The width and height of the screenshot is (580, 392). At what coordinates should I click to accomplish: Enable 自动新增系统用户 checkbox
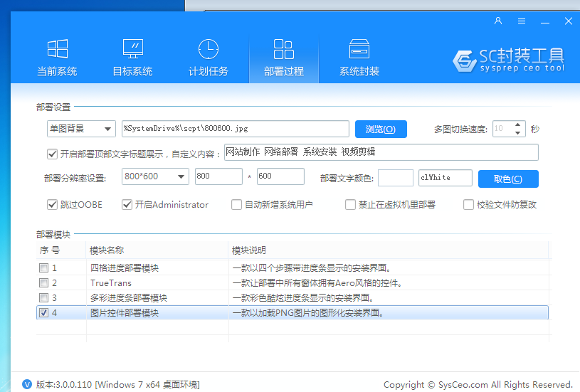[237, 205]
